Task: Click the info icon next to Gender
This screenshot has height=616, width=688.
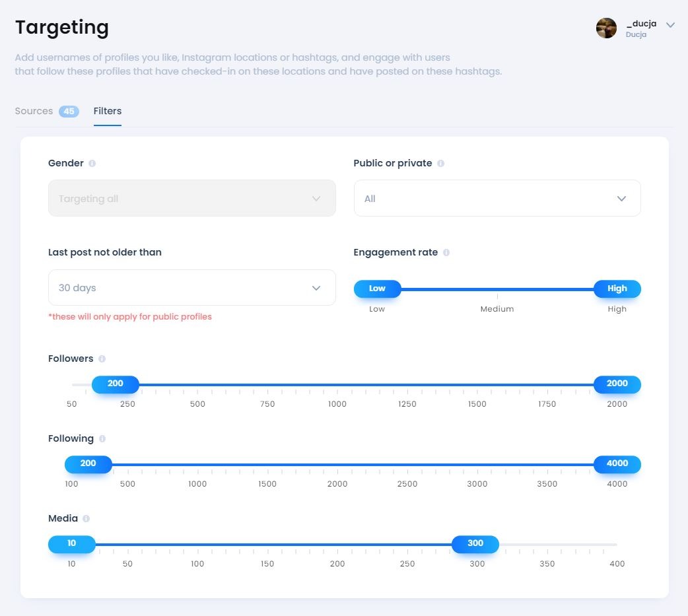Action: (92, 164)
